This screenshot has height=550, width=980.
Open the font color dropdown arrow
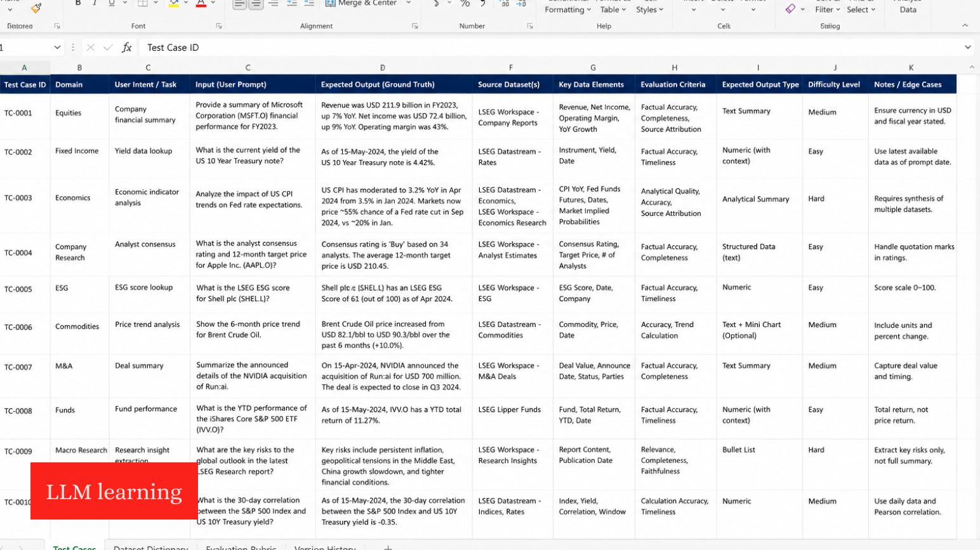tap(213, 3)
